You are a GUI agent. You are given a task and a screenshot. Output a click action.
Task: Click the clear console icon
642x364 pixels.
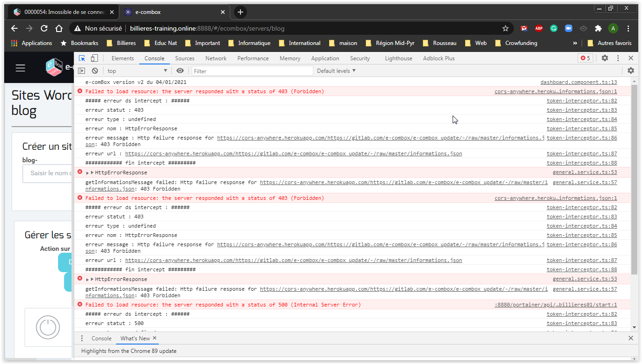point(95,71)
